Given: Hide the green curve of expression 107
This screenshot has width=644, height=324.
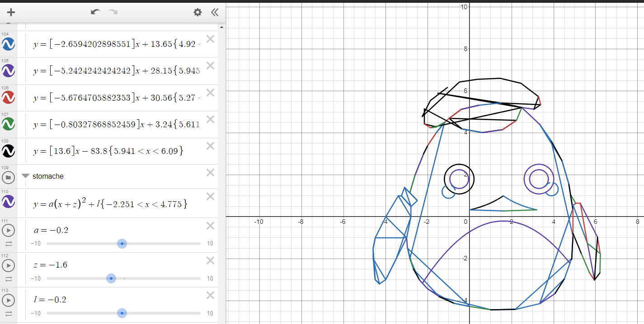Looking at the screenshot, I should coord(9,124).
